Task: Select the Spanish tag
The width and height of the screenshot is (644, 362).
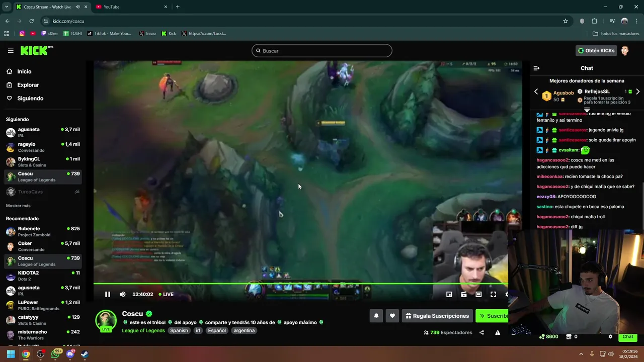Action: (x=179, y=330)
